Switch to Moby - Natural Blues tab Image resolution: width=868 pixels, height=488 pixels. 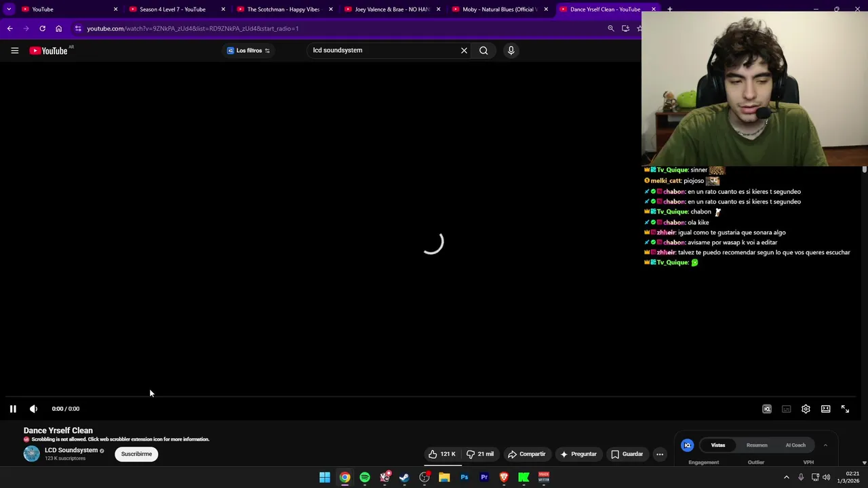point(500,9)
